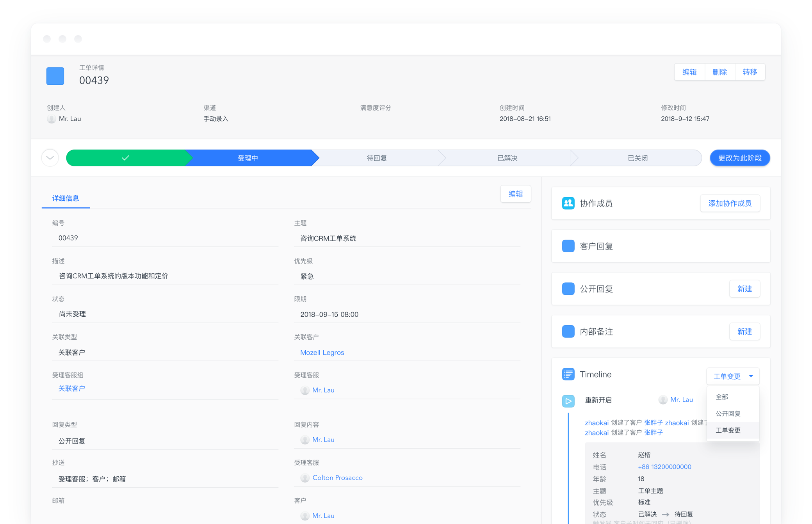This screenshot has height=524, width=812.
Task: Open the 工单变更 filter dropdown
Action: [x=733, y=376]
